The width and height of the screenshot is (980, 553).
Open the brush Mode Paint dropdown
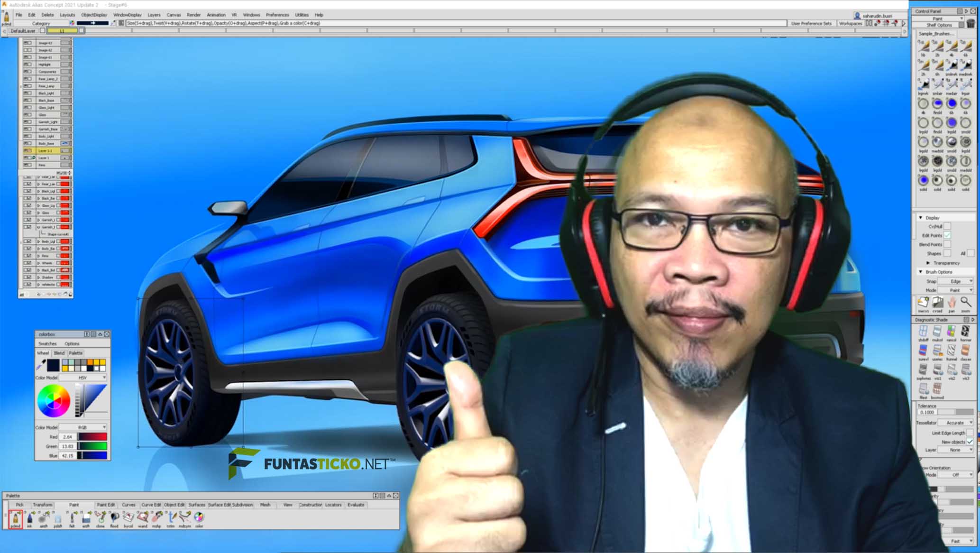point(956,290)
